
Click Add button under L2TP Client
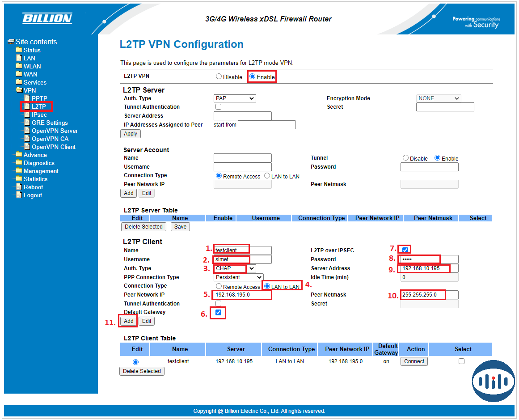[x=129, y=321]
